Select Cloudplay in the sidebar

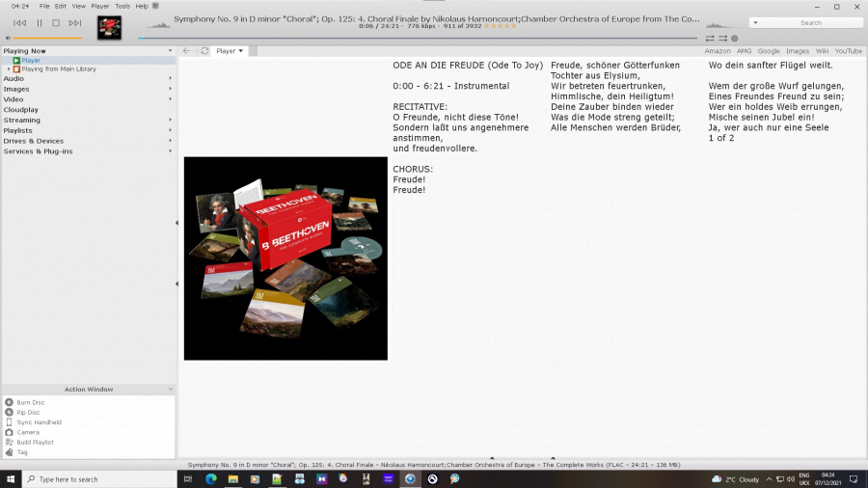tap(21, 110)
